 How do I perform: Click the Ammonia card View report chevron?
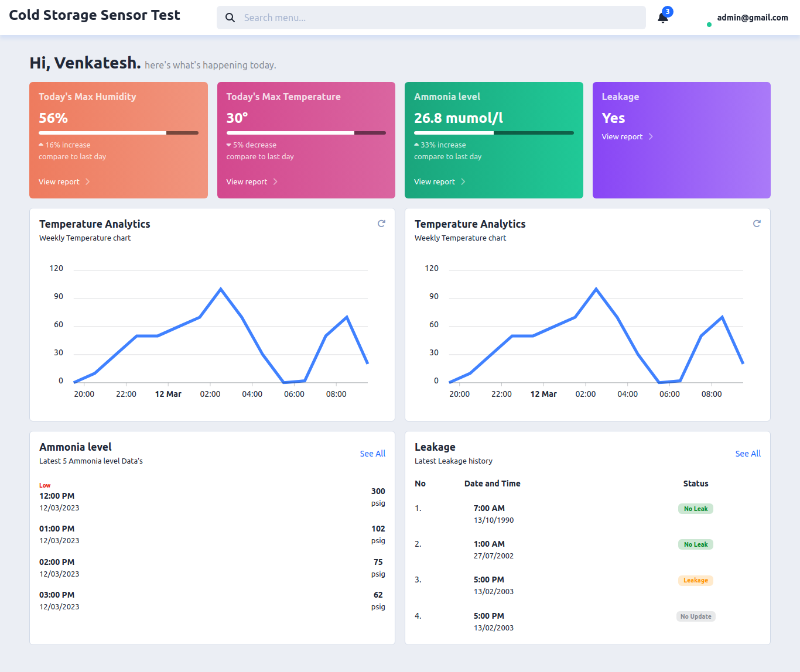[463, 181]
